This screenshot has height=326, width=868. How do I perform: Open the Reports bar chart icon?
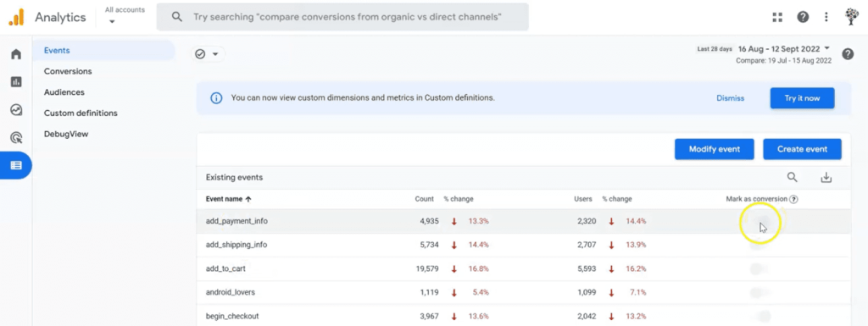click(x=16, y=82)
